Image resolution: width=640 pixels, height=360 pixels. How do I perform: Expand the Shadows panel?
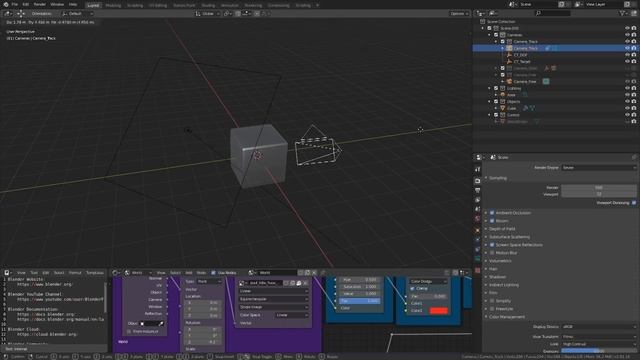(497, 277)
